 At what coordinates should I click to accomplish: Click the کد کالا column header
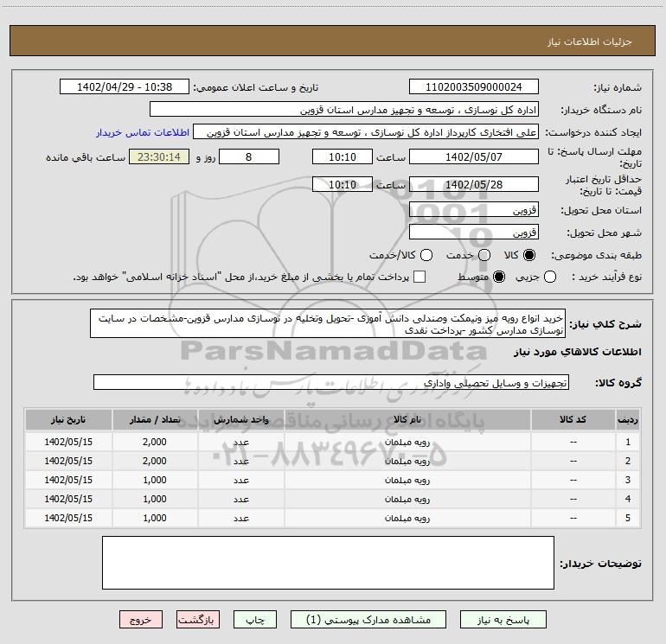573,419
